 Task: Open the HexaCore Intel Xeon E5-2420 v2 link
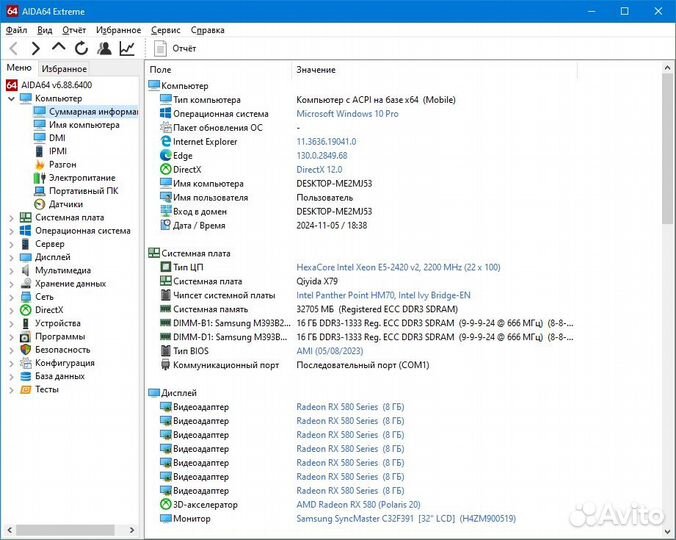pos(398,267)
